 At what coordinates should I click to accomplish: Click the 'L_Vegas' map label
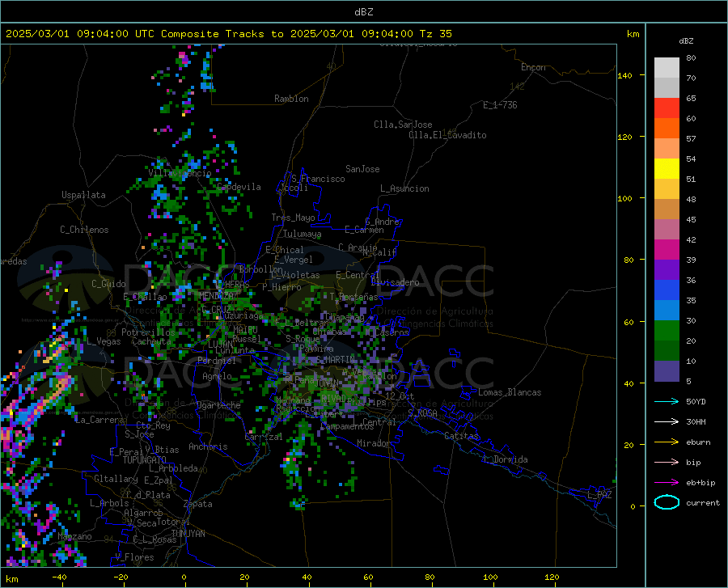104,341
